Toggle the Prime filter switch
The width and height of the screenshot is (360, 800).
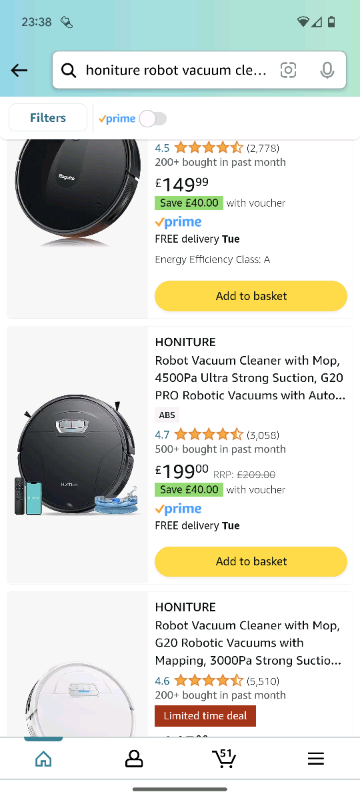point(153,119)
